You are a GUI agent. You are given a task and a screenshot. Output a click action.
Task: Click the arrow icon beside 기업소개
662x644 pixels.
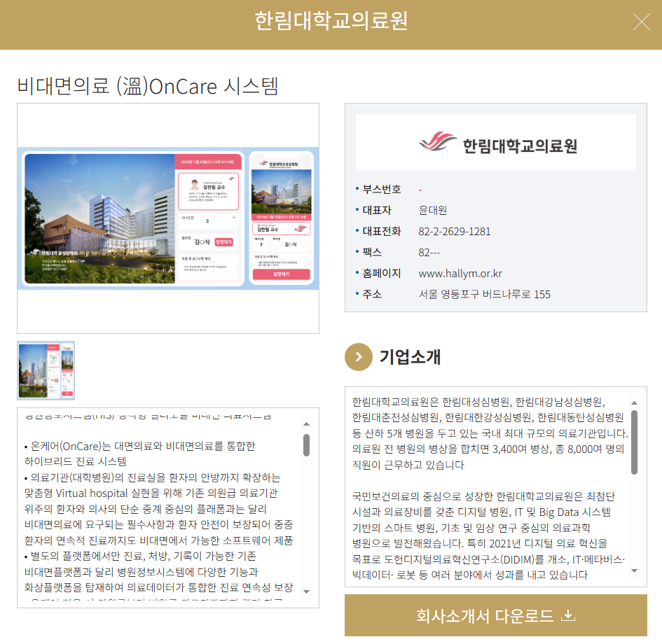[x=359, y=357]
